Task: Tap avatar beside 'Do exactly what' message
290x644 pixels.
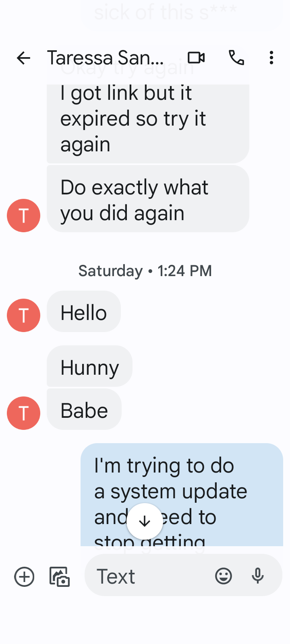Action: tap(23, 215)
